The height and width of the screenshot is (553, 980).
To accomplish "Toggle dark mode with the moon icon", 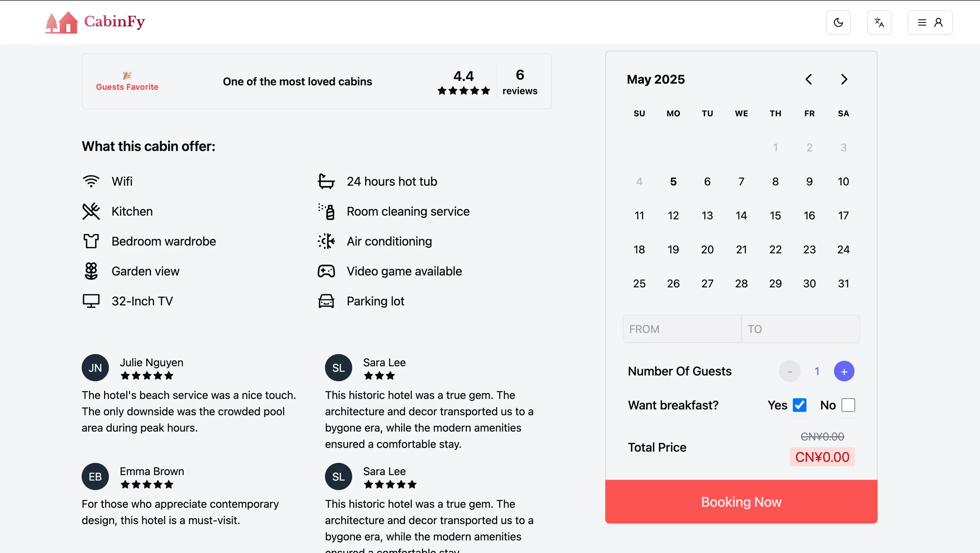I will coord(838,22).
